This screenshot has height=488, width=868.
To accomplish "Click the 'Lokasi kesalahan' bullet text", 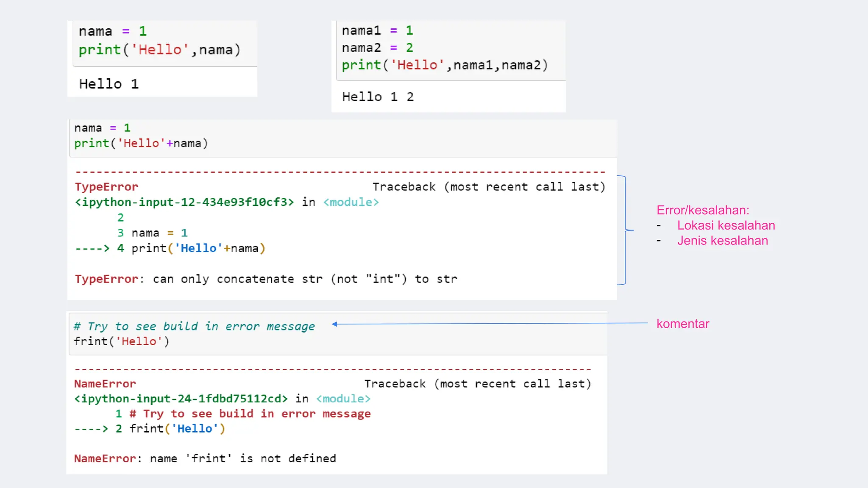I will [726, 225].
